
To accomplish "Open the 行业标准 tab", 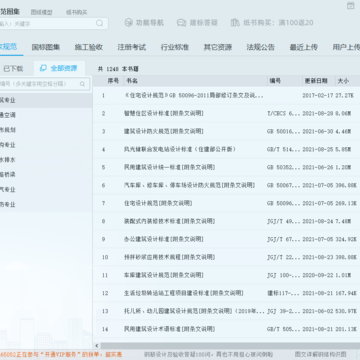I will tap(175, 47).
